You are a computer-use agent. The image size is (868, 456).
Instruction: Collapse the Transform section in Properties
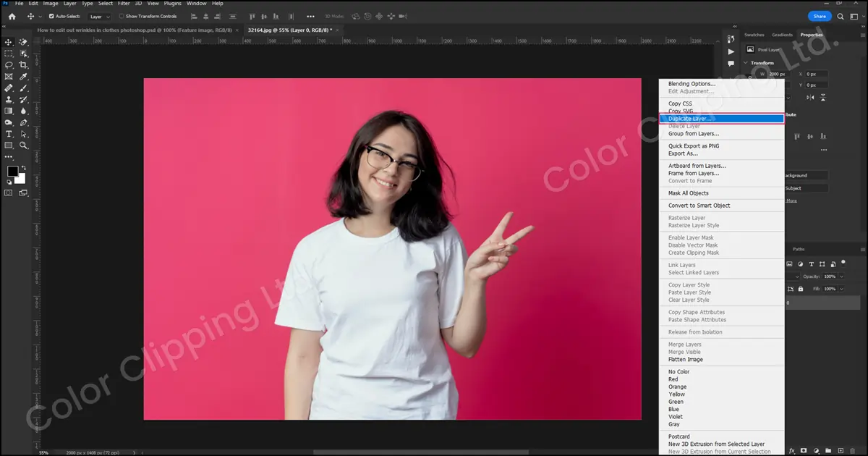(746, 63)
